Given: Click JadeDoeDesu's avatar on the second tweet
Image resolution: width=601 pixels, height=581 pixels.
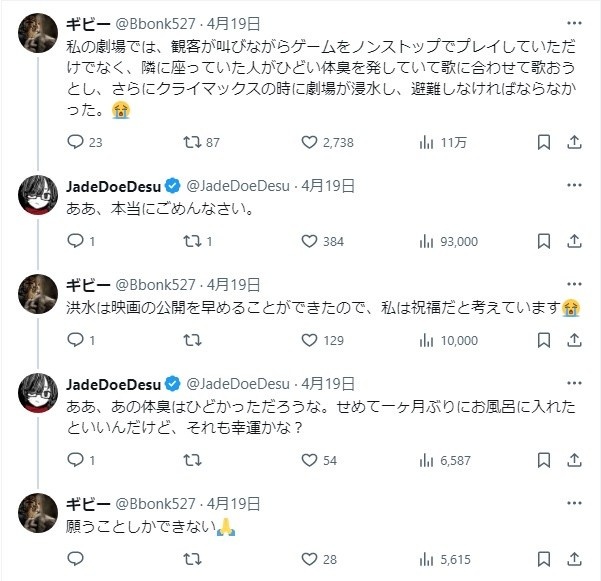Looking at the screenshot, I should click(x=40, y=200).
